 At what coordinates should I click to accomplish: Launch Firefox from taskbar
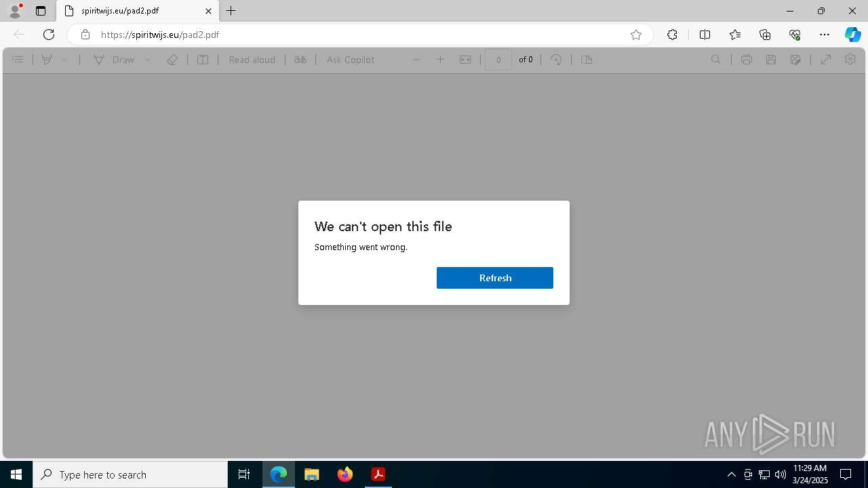(x=345, y=474)
